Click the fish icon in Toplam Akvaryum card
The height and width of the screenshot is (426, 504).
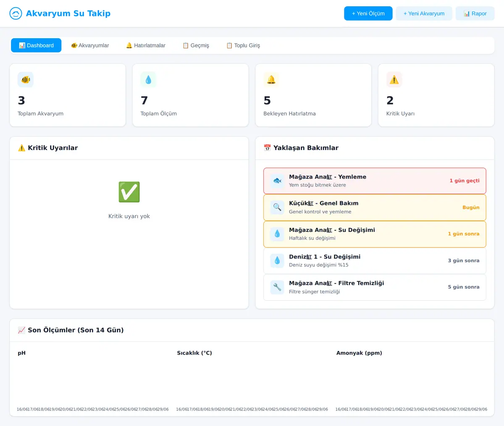[x=26, y=79]
